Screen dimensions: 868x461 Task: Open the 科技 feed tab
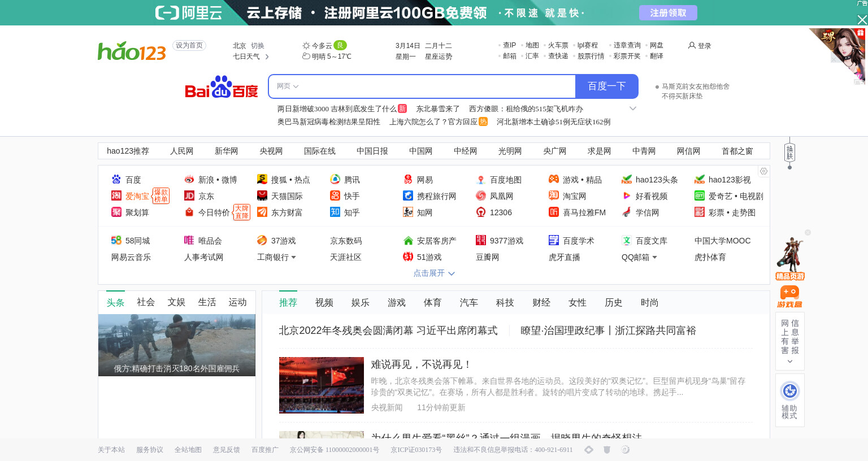click(x=505, y=303)
